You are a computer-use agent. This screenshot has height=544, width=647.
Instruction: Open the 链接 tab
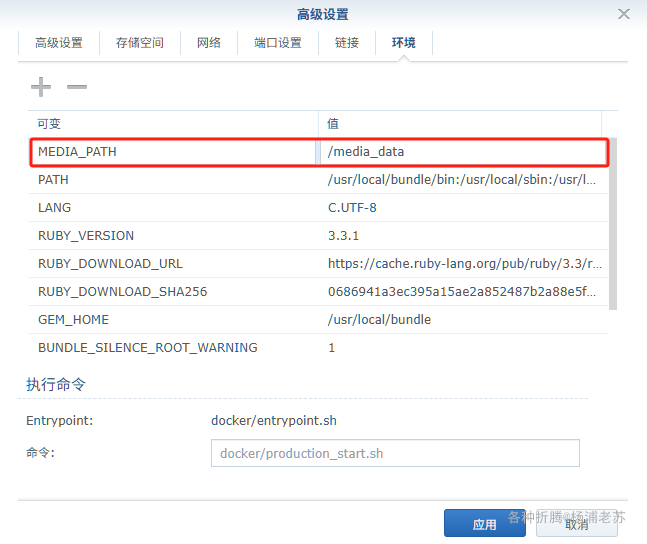click(x=347, y=43)
